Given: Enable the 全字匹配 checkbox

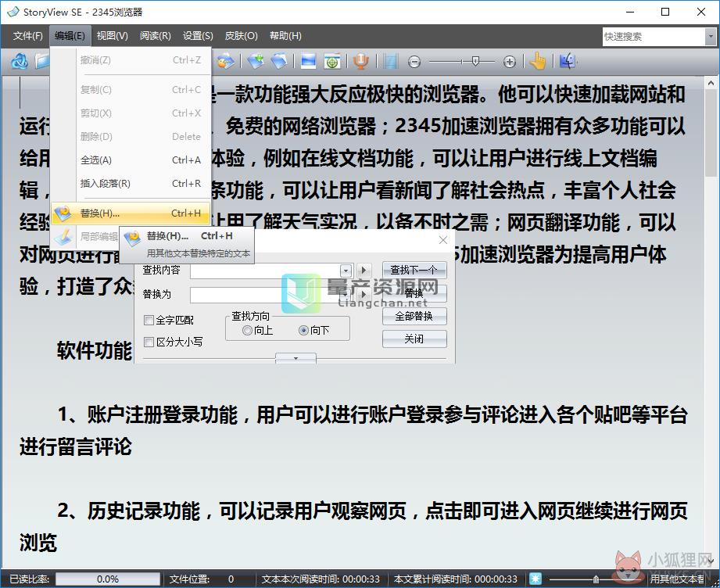Looking at the screenshot, I should click(x=149, y=320).
